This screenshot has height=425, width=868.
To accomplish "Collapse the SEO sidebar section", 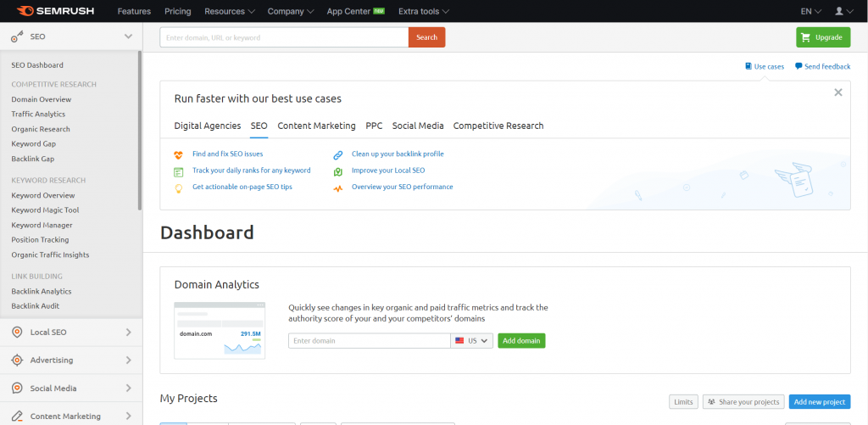I will pyautogui.click(x=129, y=36).
